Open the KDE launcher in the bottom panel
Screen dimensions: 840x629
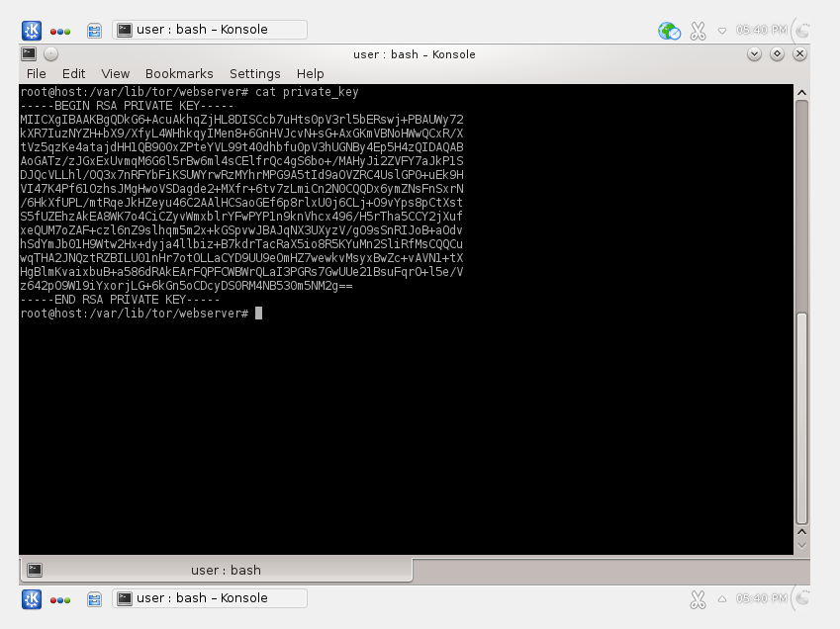[x=32, y=599]
